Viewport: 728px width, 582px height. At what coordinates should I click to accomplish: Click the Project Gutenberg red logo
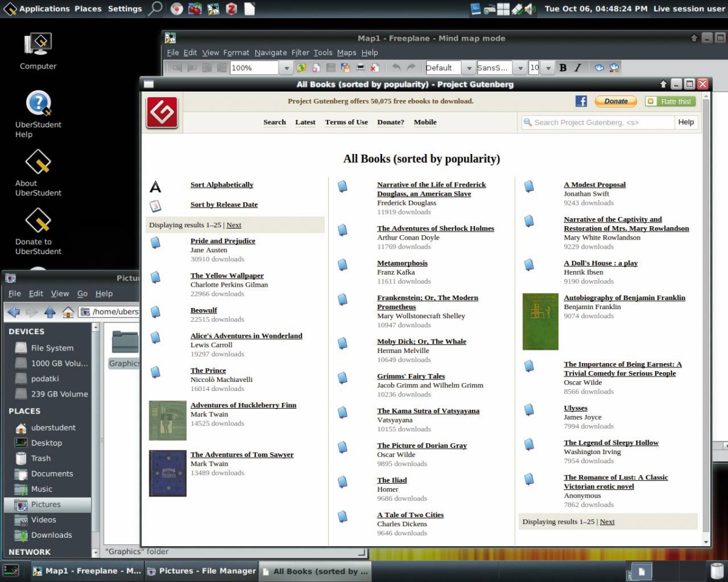point(162,112)
